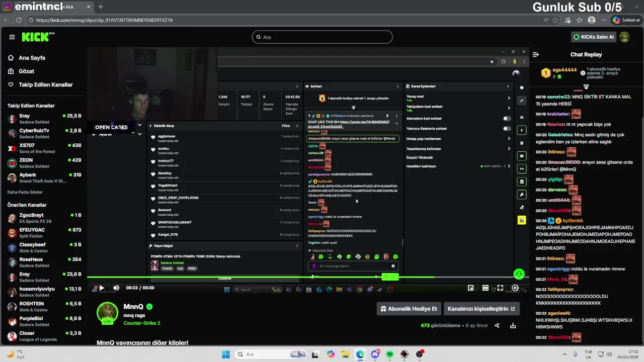The height and width of the screenshot is (362, 644).
Task: Click the KICK logo
Action: tap(38, 37)
